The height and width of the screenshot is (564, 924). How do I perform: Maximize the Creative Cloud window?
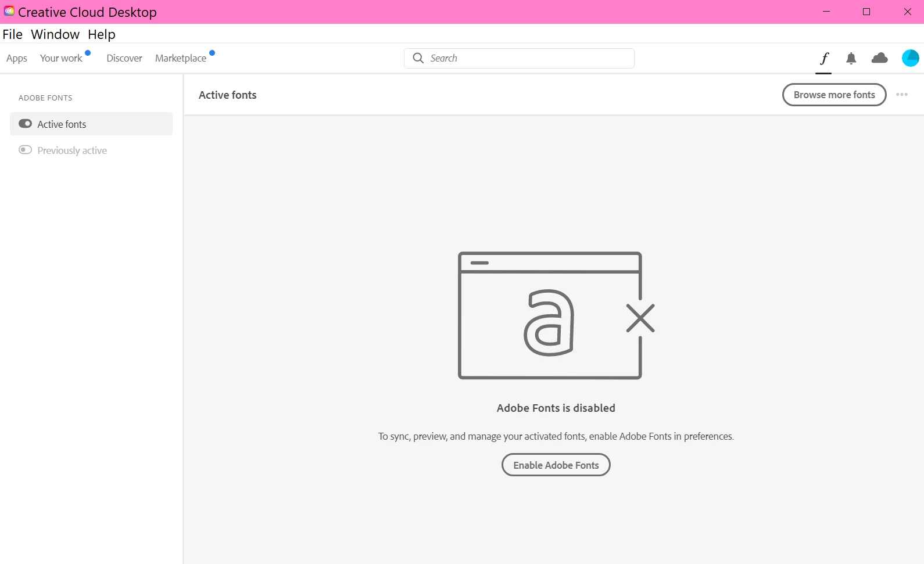click(x=866, y=12)
